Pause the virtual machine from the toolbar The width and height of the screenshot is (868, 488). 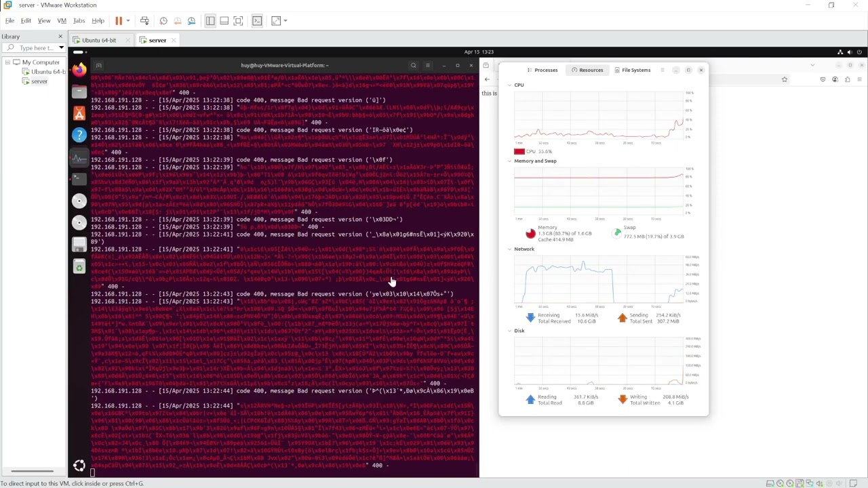tap(119, 21)
